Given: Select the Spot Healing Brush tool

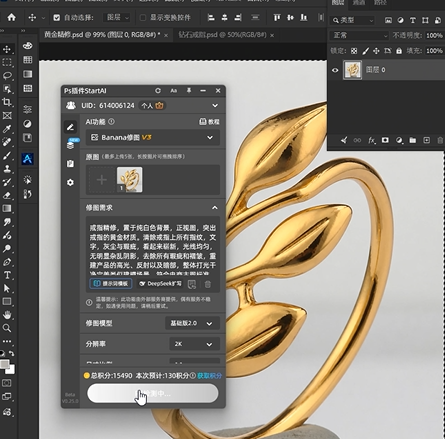Looking at the screenshot, I should [x=7, y=142].
